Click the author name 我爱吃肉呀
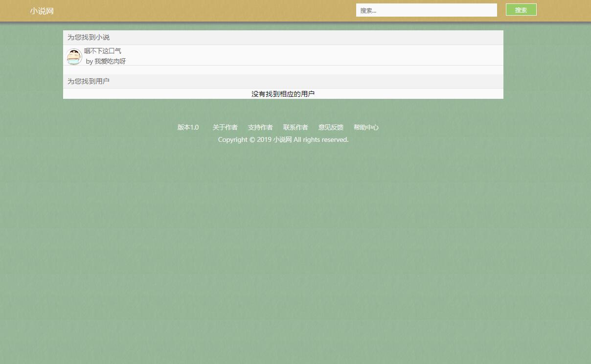The width and height of the screenshot is (591, 364). click(x=110, y=61)
